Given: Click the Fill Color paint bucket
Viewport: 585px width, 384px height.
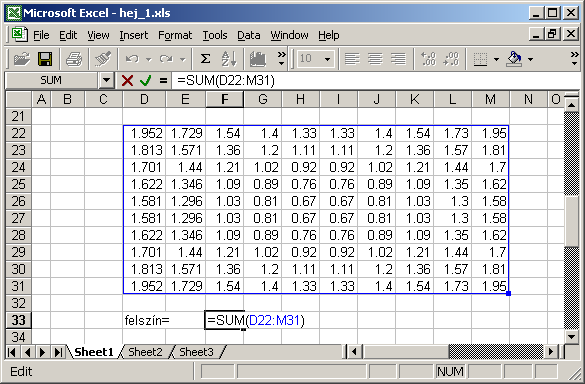Looking at the screenshot, I should pos(514,59).
